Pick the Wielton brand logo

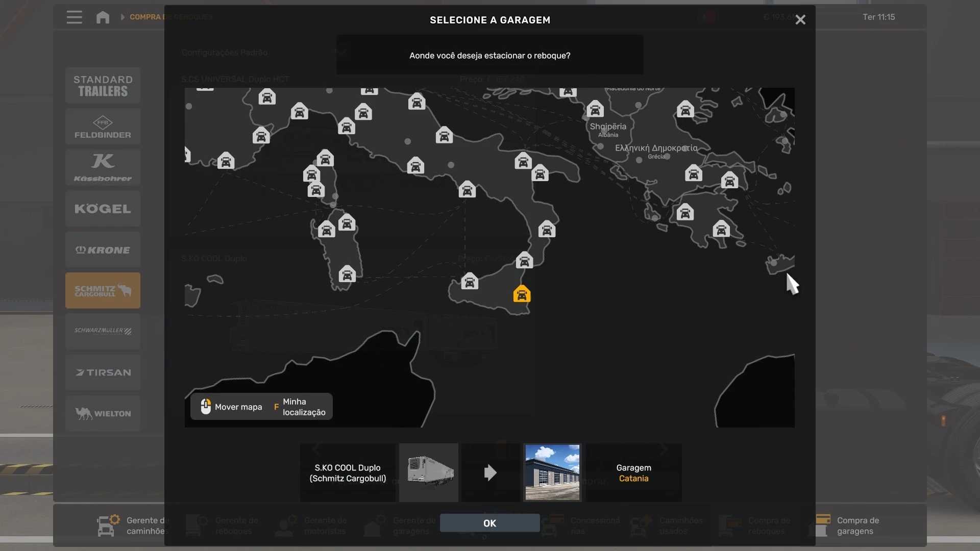(103, 413)
